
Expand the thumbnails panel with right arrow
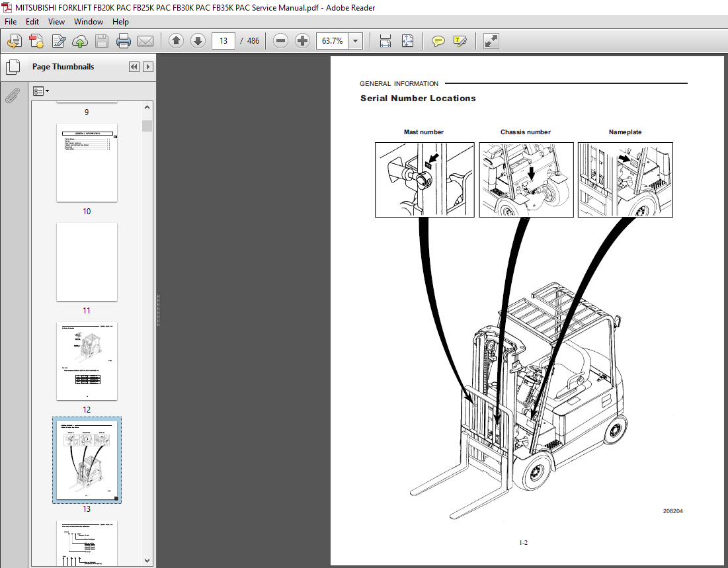(148, 67)
